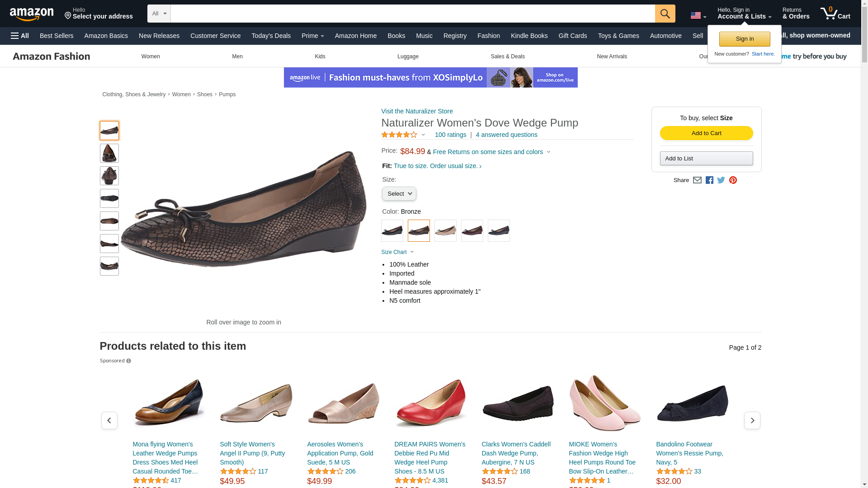
Task: Click the Add to Cart button
Action: [706, 133]
